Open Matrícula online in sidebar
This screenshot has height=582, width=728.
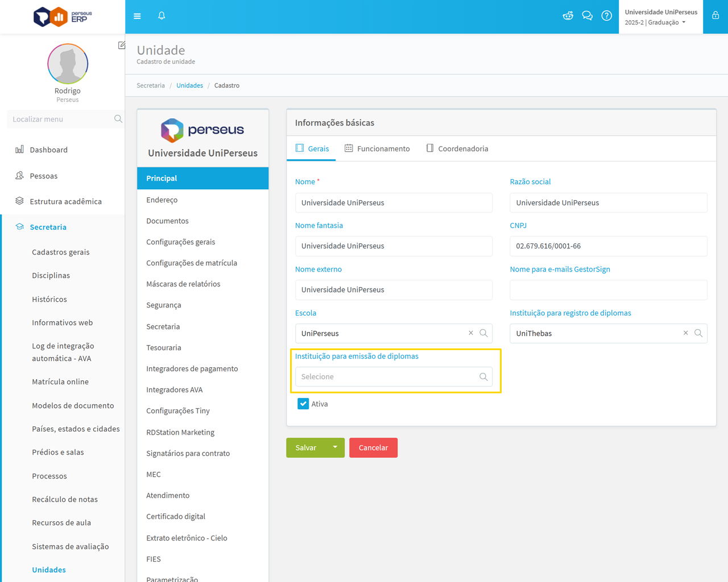tap(60, 381)
